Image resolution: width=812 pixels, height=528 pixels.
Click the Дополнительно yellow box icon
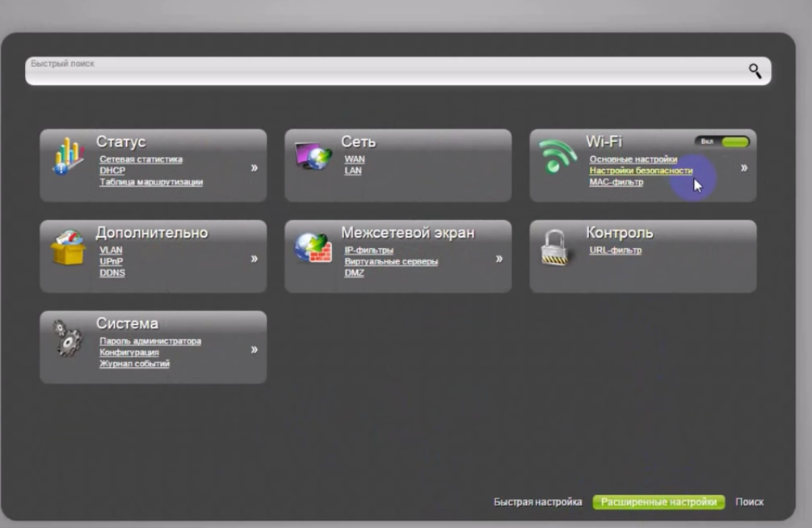coord(68,247)
